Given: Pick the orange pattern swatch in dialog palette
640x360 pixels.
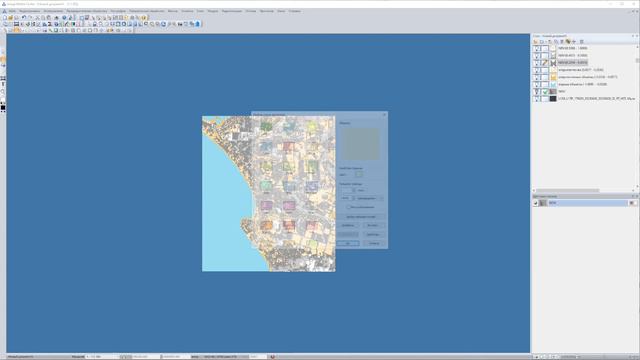Looking at the screenshot, I should tap(266, 225).
